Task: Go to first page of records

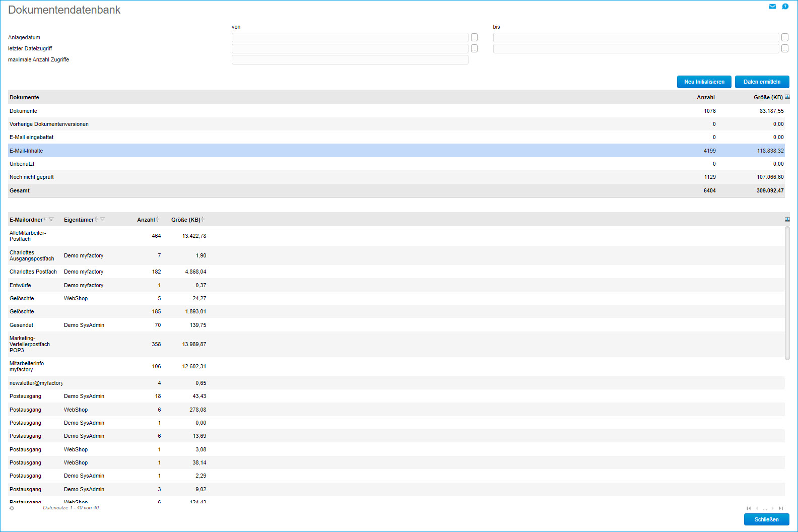Action: coord(749,508)
